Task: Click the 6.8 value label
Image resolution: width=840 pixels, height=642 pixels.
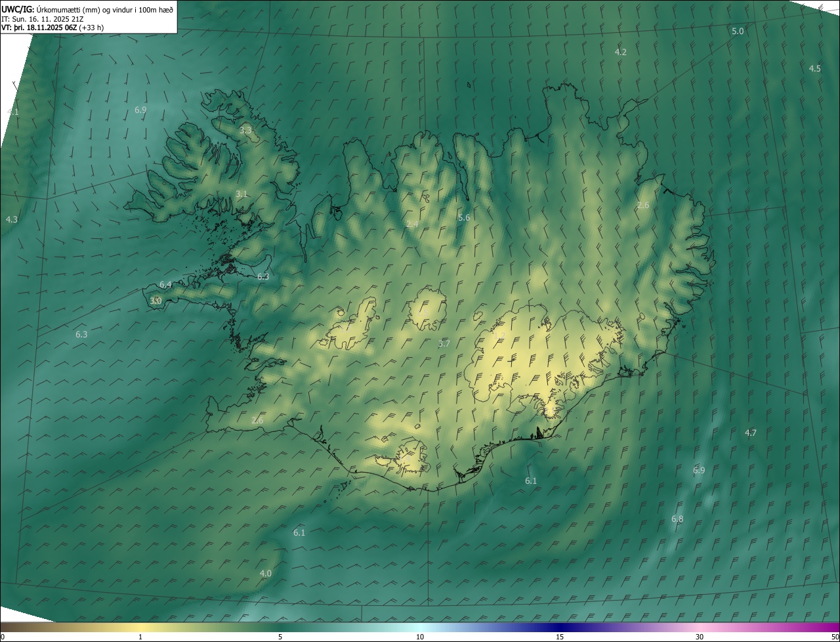Action: pos(677,519)
